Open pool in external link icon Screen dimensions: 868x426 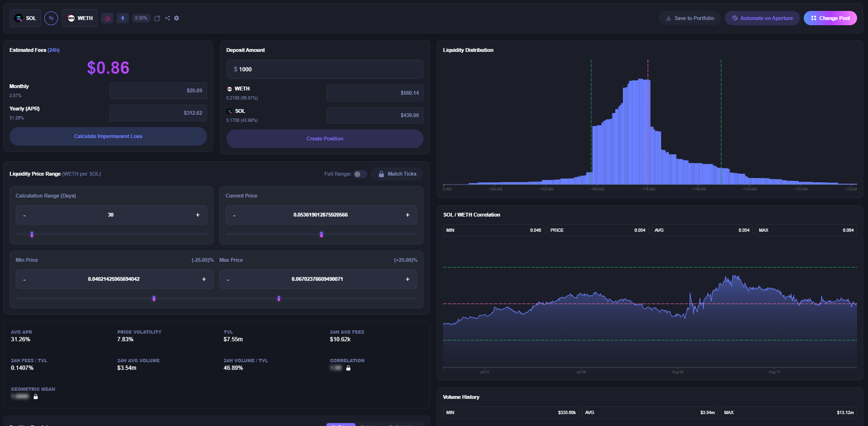[157, 18]
